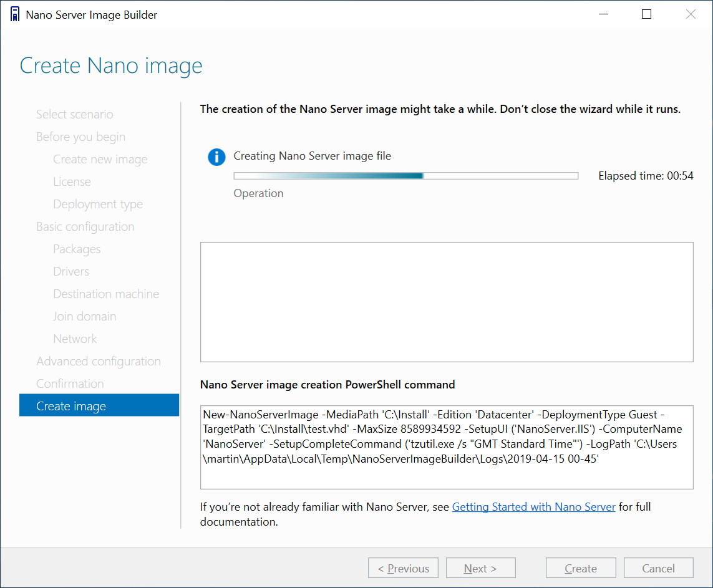
Task: Select 'Packages' in the sidebar
Action: click(77, 249)
